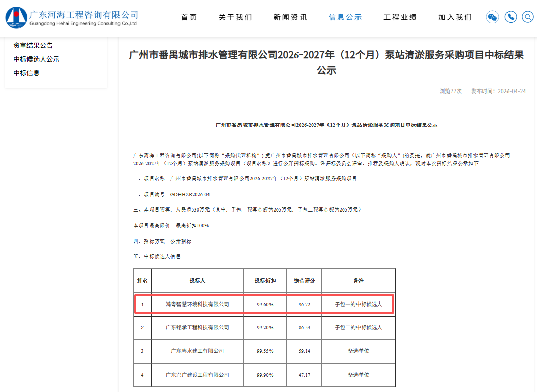This screenshot has width=537, height=392.
Task: Click score cell 47.17
Action: (x=305, y=375)
